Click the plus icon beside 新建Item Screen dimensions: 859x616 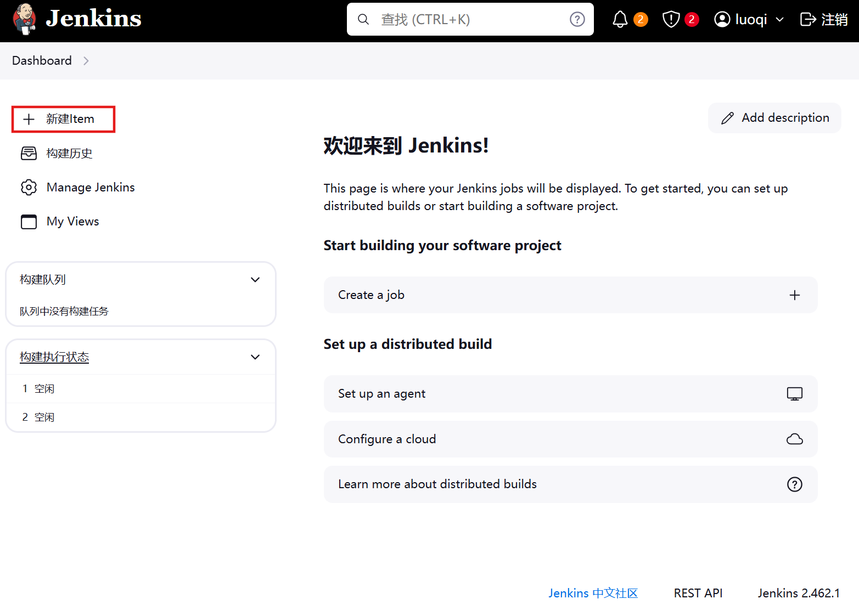coord(29,119)
